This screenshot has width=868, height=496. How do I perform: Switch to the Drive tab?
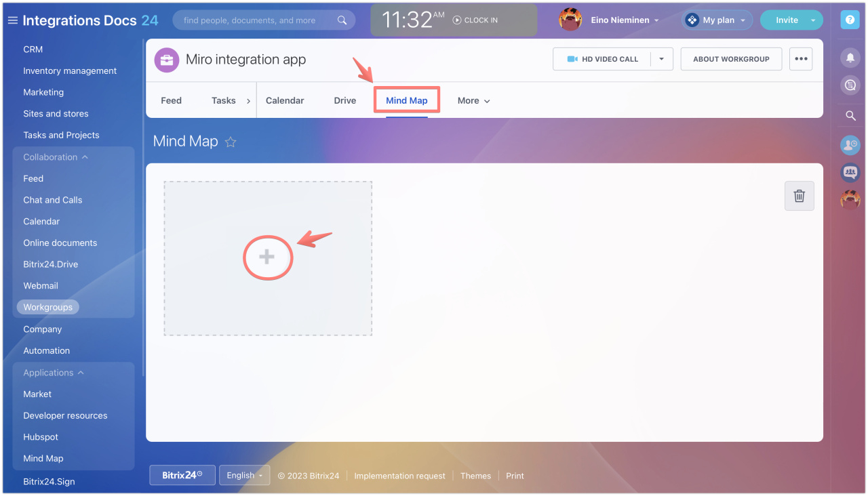(x=345, y=100)
